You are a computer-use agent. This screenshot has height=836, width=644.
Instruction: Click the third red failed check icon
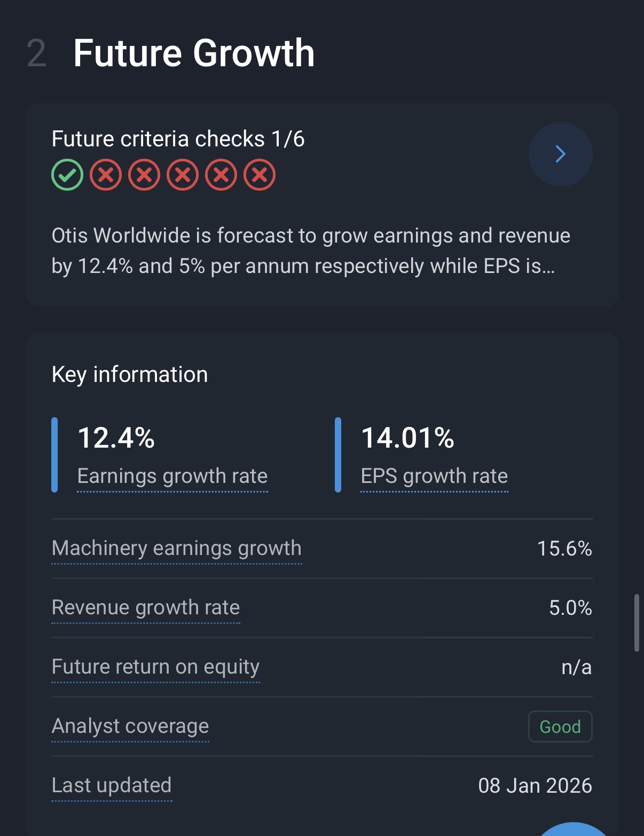(183, 175)
